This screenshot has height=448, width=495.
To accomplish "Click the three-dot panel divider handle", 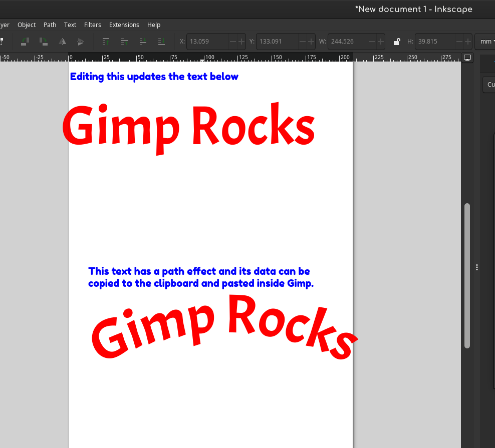I will pyautogui.click(x=476, y=267).
